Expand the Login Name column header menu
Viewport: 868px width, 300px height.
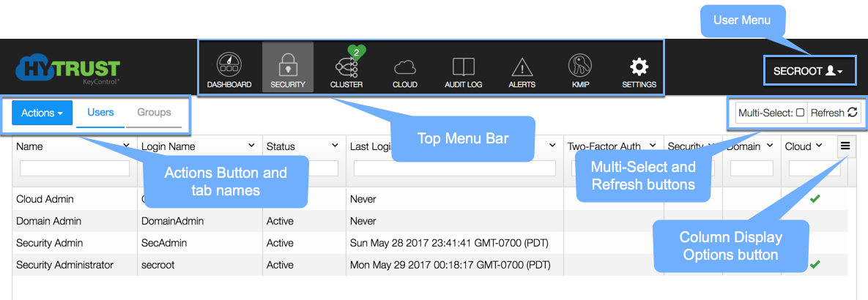[252, 146]
